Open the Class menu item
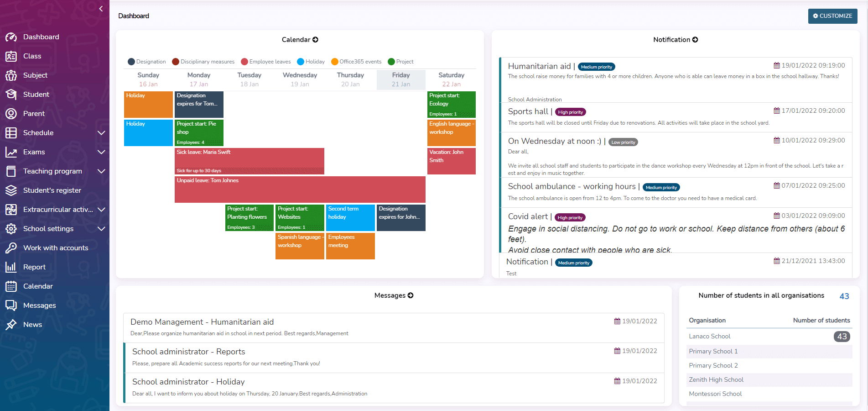The image size is (868, 411). click(x=32, y=56)
